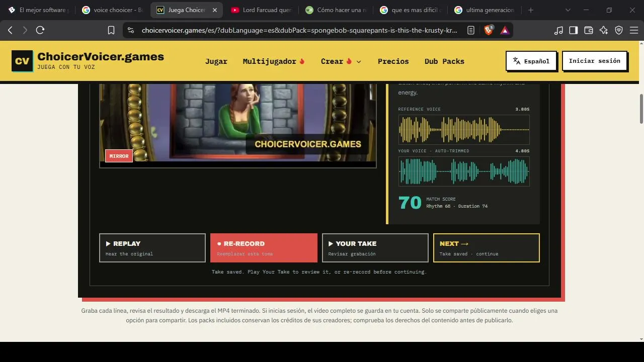644x362 pixels.
Task: Select the match score number 70
Action: (410, 203)
